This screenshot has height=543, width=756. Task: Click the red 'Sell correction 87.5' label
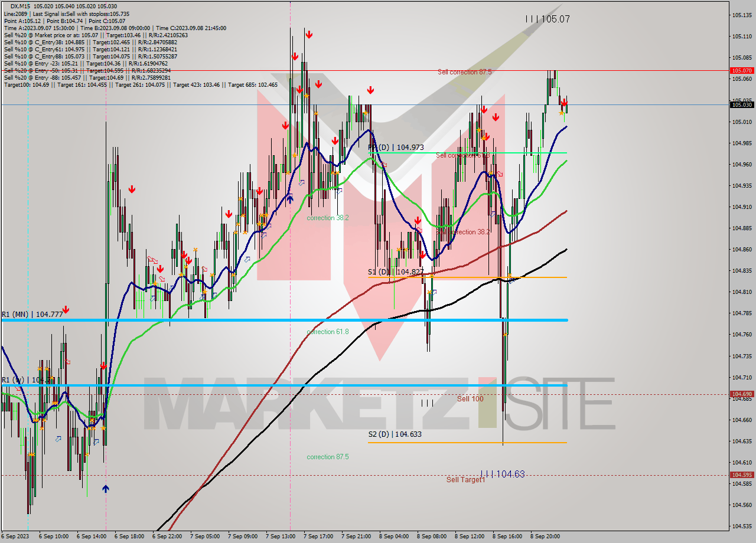click(x=464, y=72)
